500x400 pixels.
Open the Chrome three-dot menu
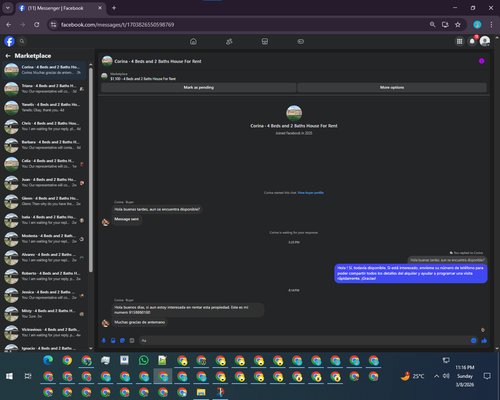[491, 25]
